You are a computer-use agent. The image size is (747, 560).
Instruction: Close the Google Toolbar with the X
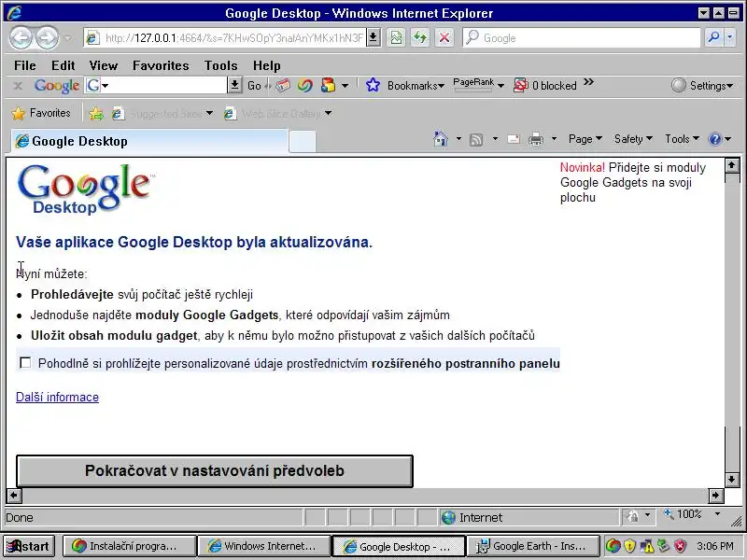pyautogui.click(x=18, y=86)
